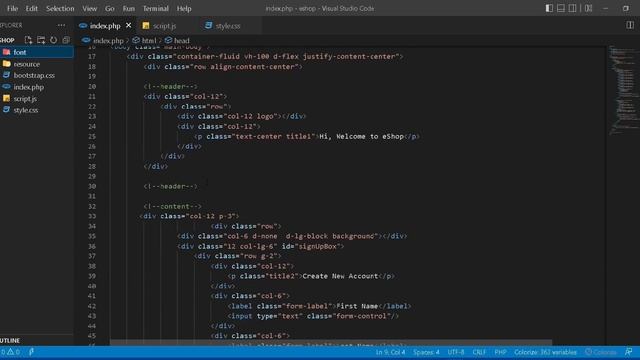Click the Colorize button in status bar

pos(600,352)
